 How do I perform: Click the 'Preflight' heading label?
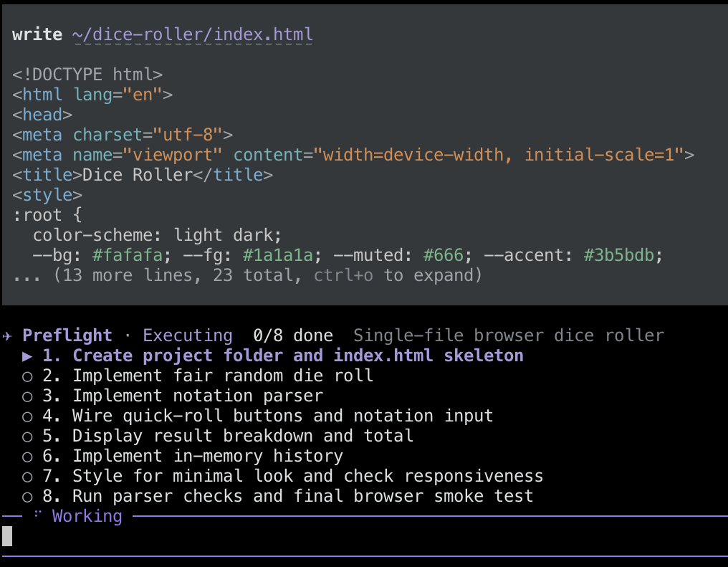click(67, 335)
